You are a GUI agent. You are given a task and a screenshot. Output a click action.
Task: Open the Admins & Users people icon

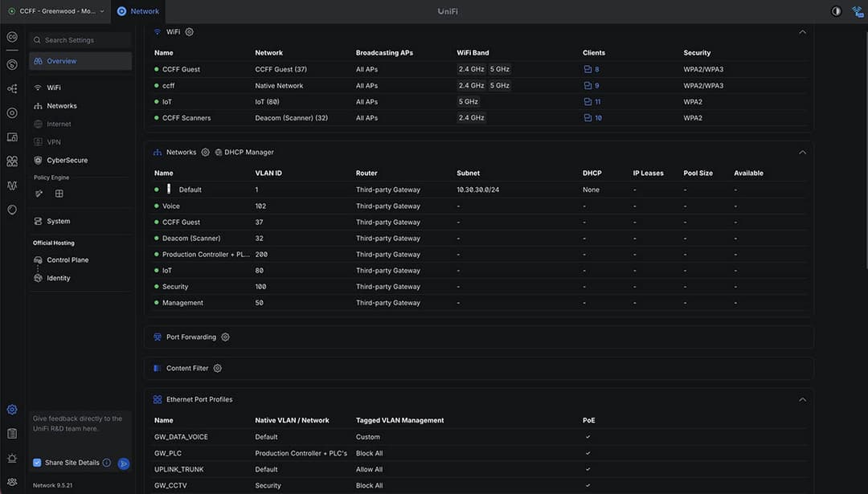pyautogui.click(x=11, y=482)
